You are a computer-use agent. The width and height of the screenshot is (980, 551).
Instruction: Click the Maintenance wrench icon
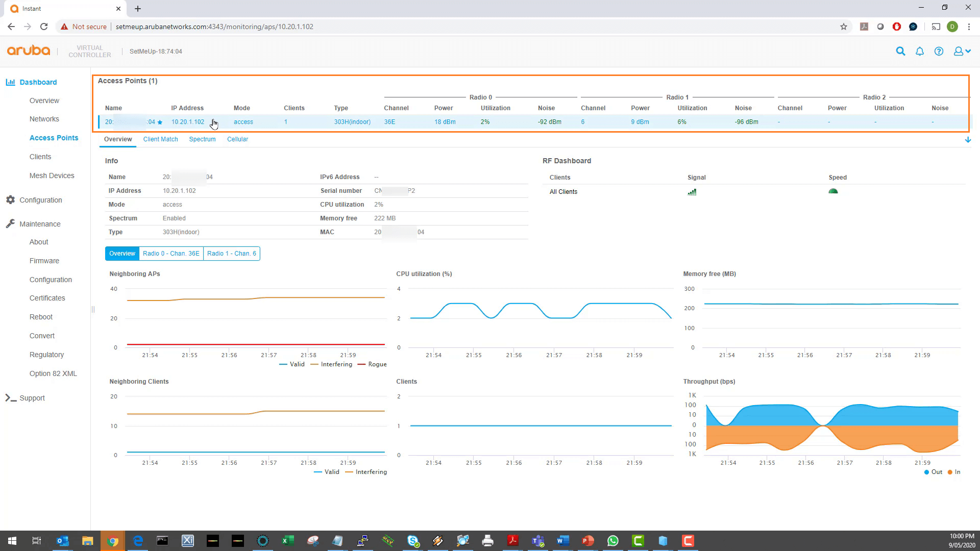tap(10, 223)
